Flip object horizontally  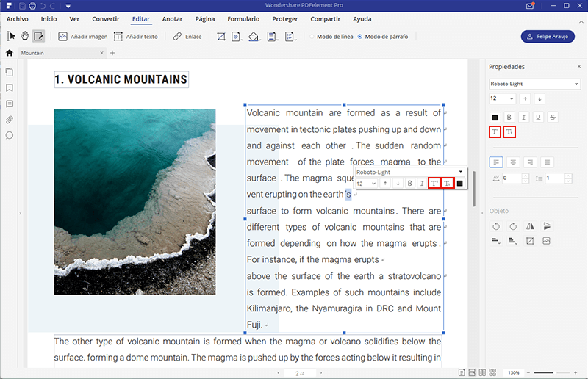tap(530, 226)
